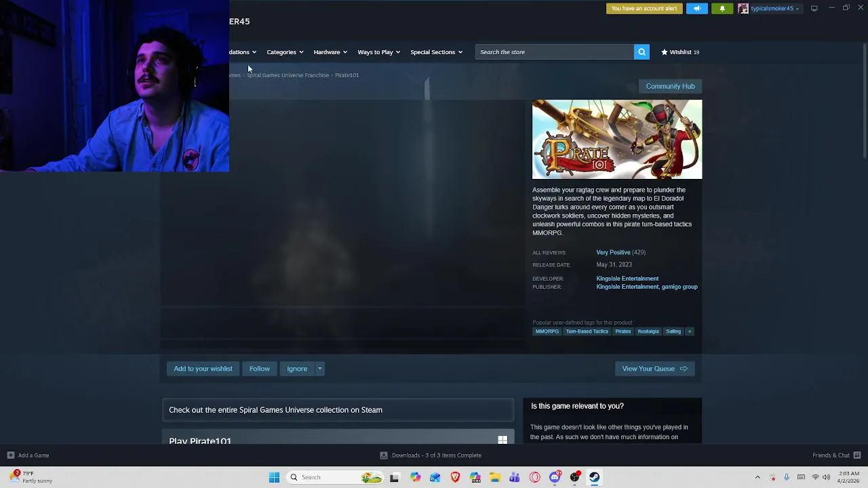Select the Sailing tag
The image size is (868, 488).
point(673,331)
